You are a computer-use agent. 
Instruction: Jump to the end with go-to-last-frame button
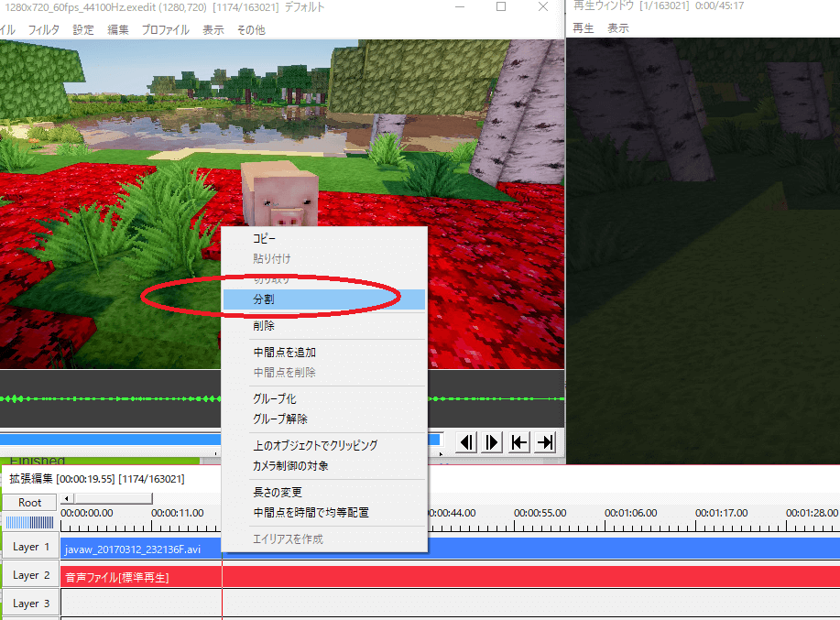(x=545, y=442)
